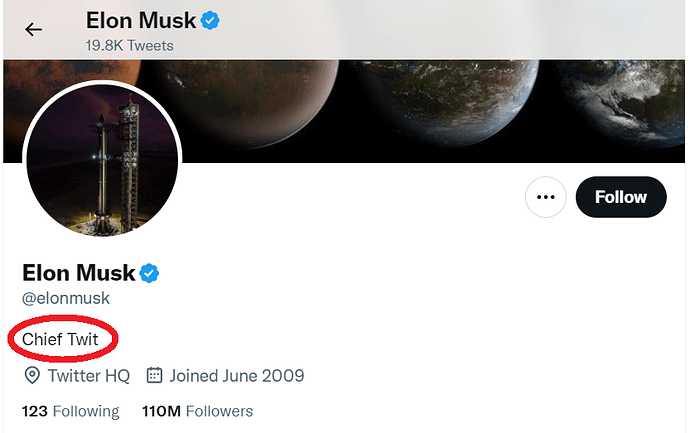Screen dimensions: 690x433
Task: Click the 123 following number
Action: coord(35,411)
